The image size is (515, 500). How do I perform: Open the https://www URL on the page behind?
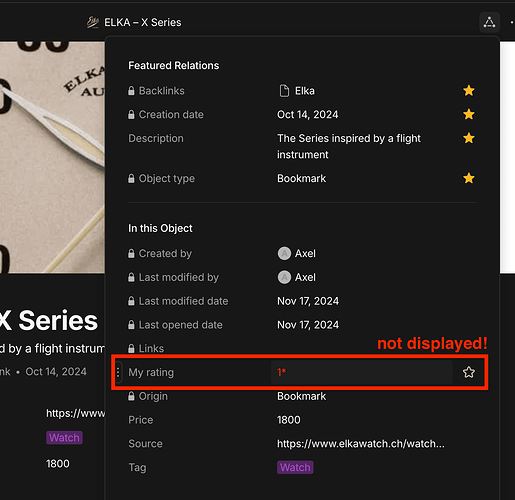(x=75, y=413)
